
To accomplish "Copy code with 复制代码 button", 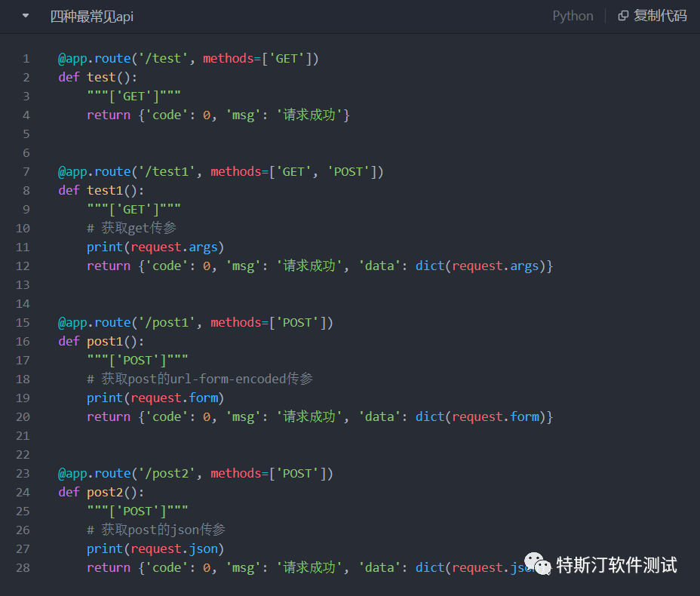I will tap(652, 16).
